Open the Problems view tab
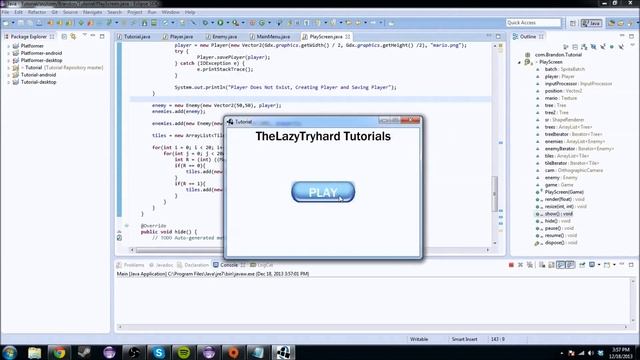The image size is (640, 360). (131, 265)
